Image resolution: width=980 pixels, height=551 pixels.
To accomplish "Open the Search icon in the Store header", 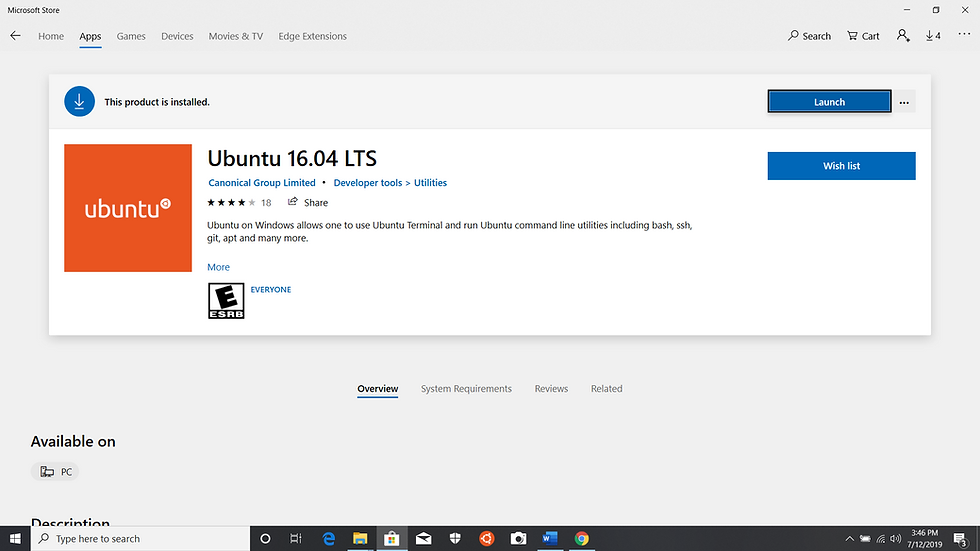I will 809,36.
